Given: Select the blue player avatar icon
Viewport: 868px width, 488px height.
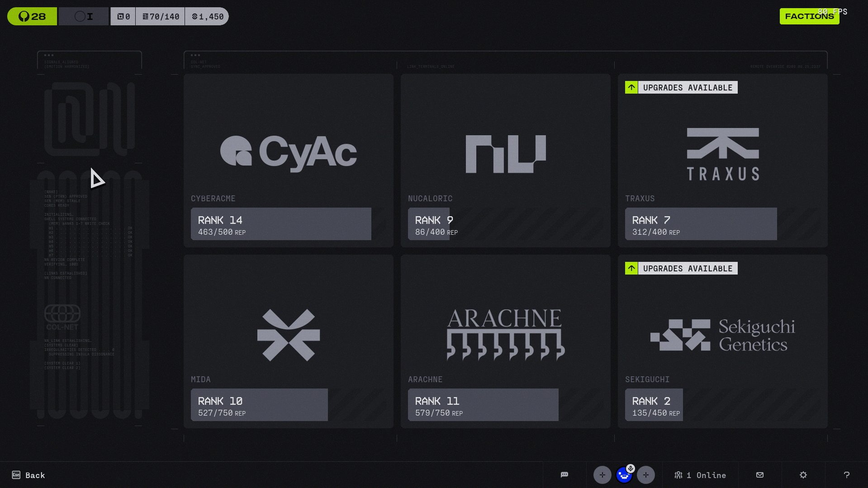Looking at the screenshot, I should coord(624,475).
